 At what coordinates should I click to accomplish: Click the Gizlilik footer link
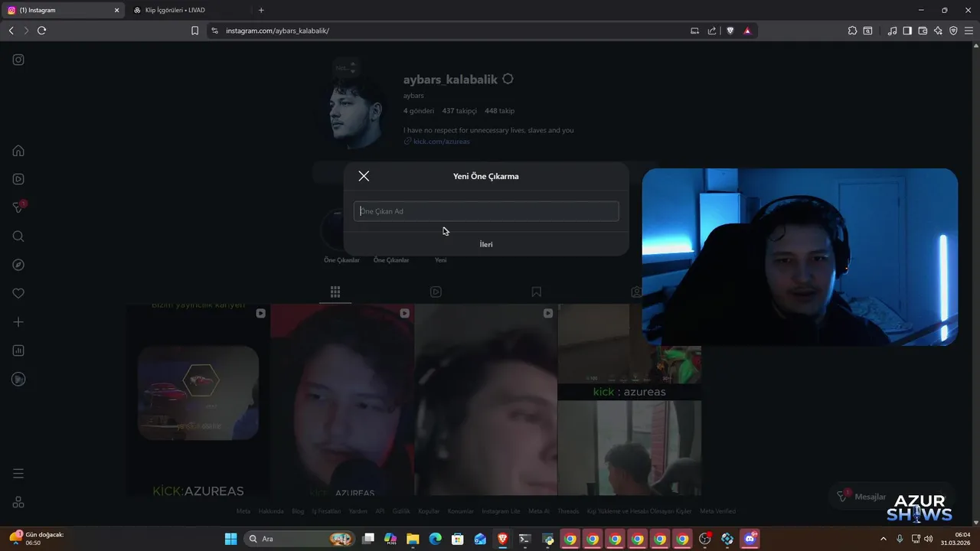[x=401, y=511]
